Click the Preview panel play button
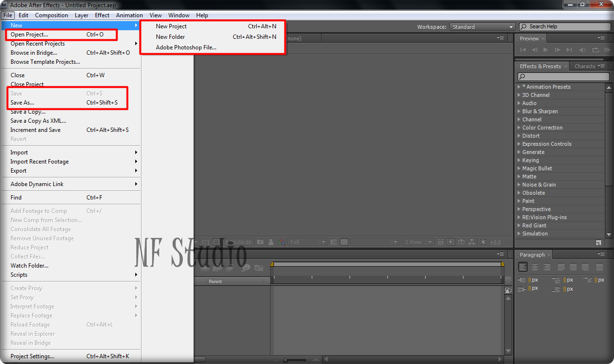This screenshot has width=614, height=364. pos(545,50)
